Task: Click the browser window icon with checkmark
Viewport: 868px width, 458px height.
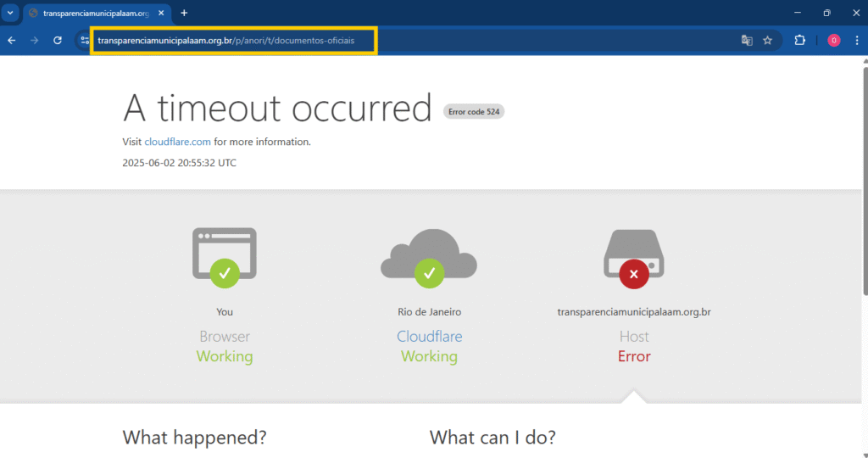Action: (224, 258)
